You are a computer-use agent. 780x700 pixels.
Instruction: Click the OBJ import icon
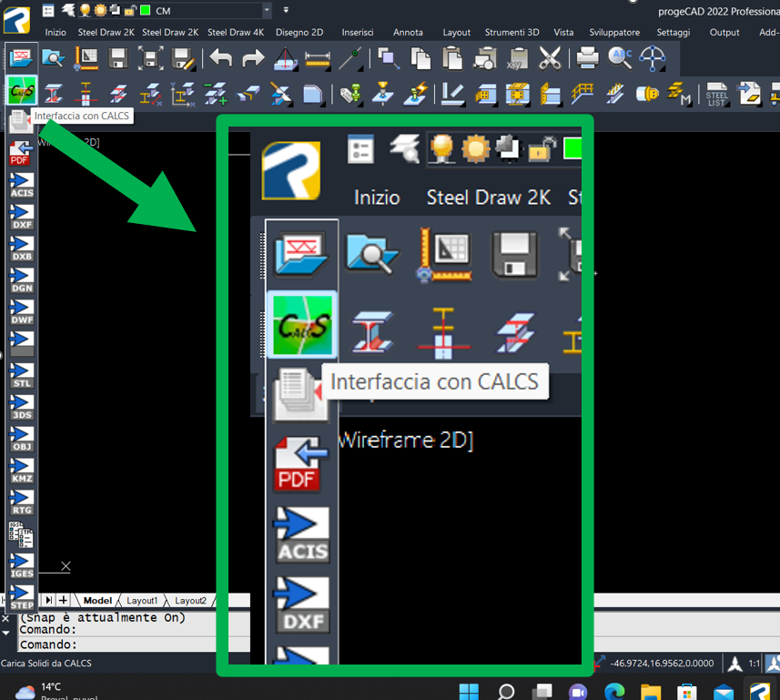[22, 439]
